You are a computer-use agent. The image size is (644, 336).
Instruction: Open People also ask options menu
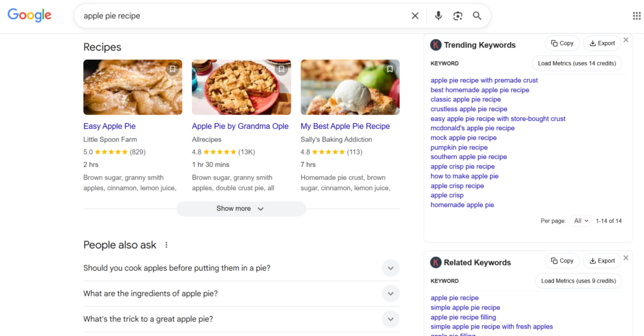(167, 245)
